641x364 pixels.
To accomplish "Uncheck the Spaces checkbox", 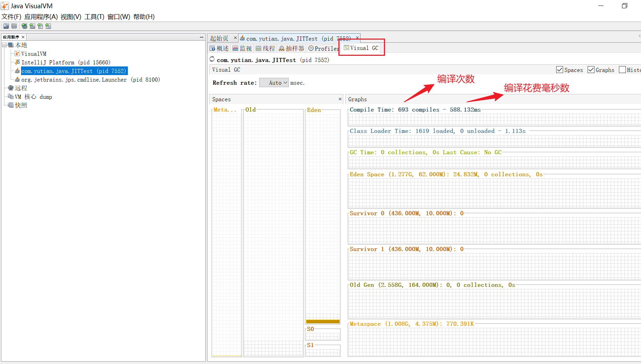I will coord(560,70).
